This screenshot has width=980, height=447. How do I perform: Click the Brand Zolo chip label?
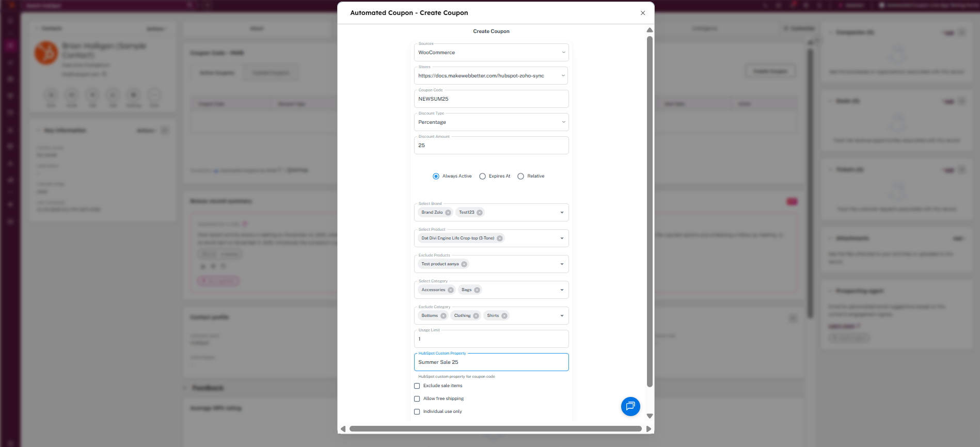432,213
